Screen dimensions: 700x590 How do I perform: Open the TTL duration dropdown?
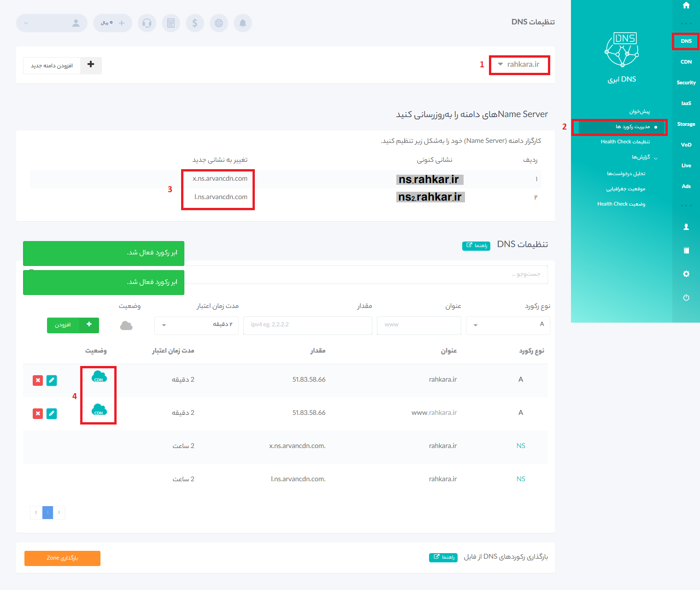pos(196,325)
